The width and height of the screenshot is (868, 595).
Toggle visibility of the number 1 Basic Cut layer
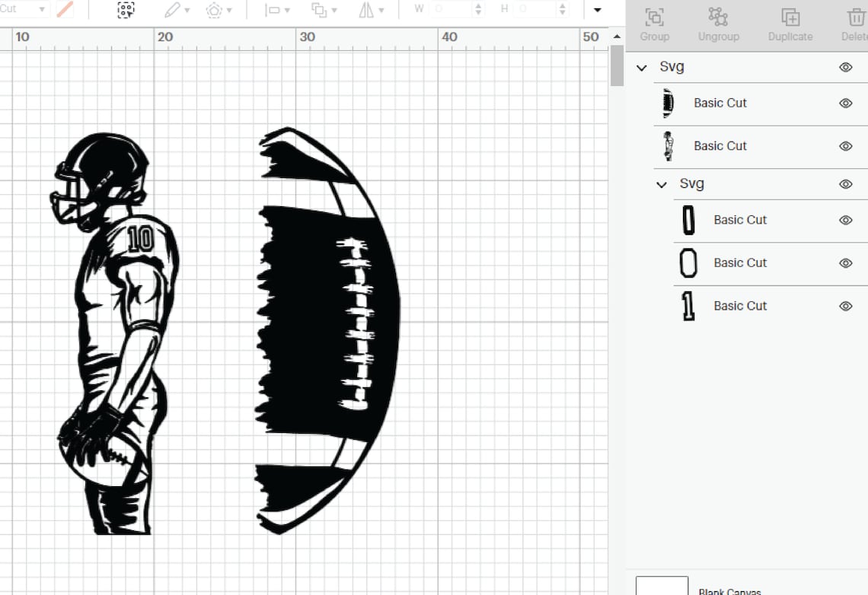846,306
